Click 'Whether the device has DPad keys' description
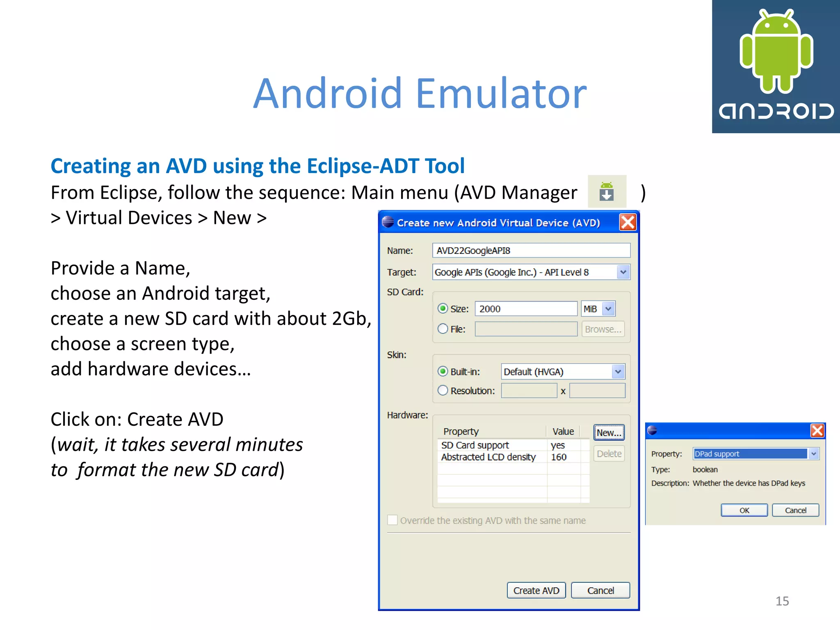The height and width of the screenshot is (630, 840). 749,483
